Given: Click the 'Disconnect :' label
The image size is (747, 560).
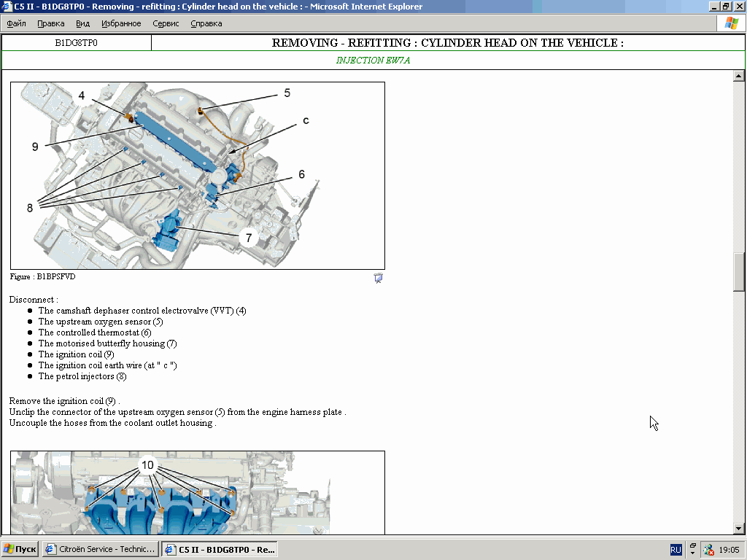Looking at the screenshot, I should [34, 300].
